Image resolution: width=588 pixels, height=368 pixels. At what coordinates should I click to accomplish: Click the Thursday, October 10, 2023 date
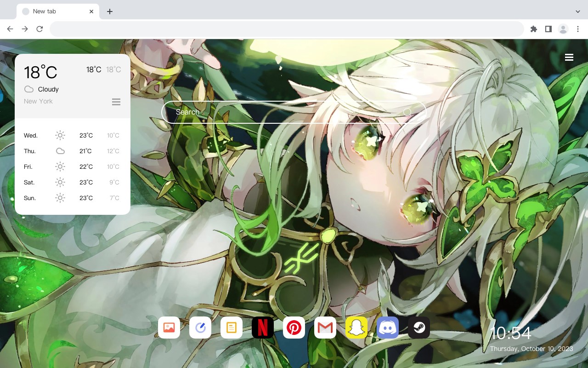[531, 349]
